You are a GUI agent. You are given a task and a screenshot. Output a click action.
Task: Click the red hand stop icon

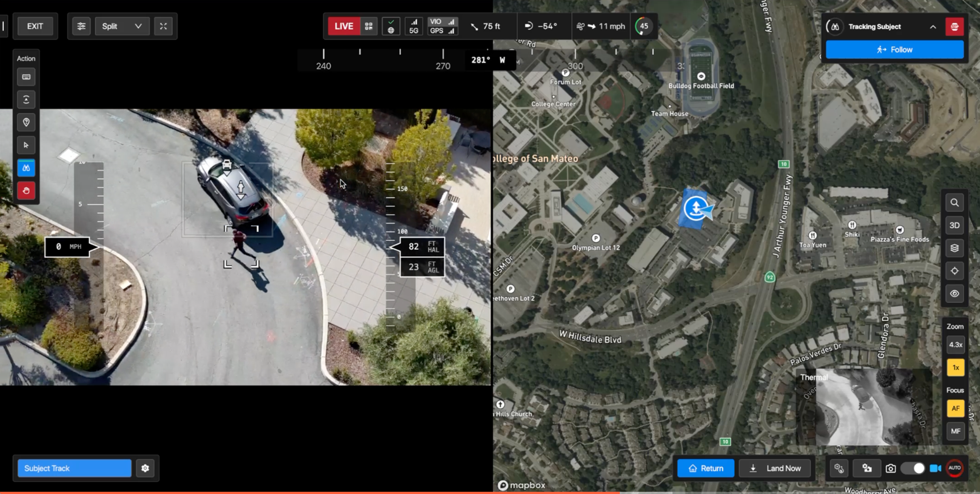point(26,191)
